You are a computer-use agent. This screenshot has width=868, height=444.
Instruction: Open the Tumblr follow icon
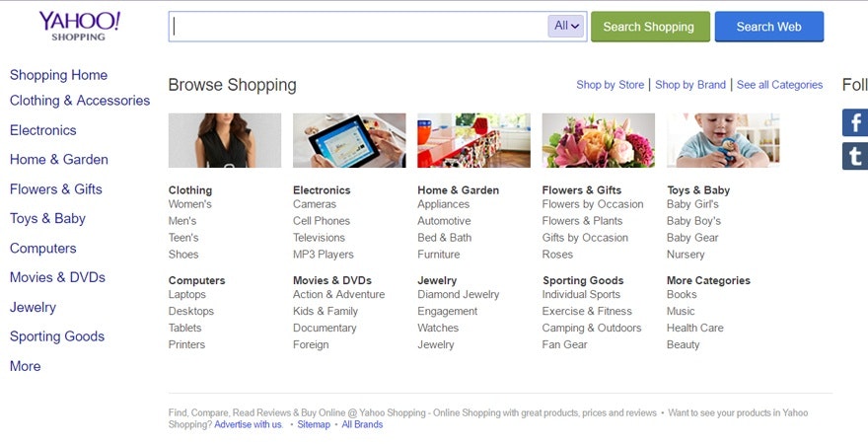click(x=855, y=156)
